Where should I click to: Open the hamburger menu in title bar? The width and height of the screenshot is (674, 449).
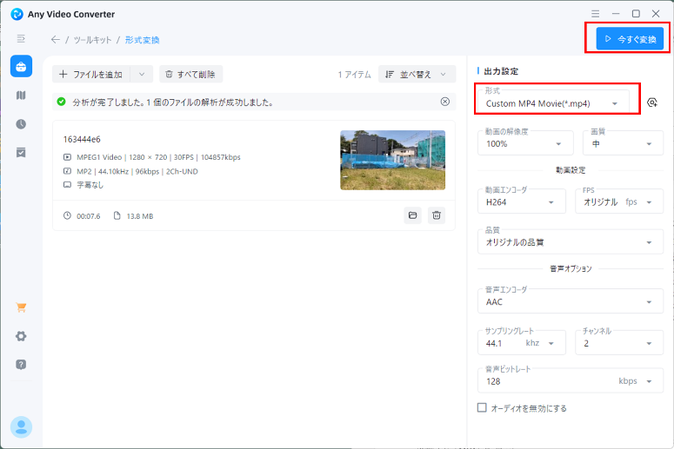(x=597, y=14)
